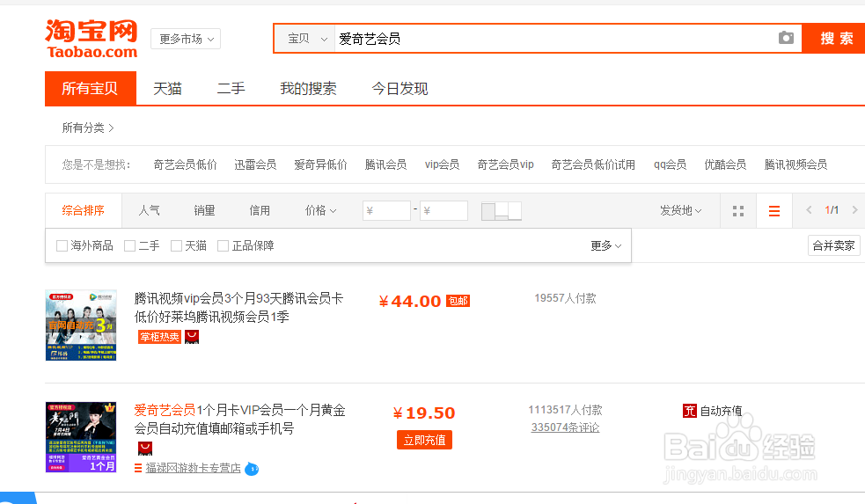Sort by 综合排序

[x=83, y=210]
